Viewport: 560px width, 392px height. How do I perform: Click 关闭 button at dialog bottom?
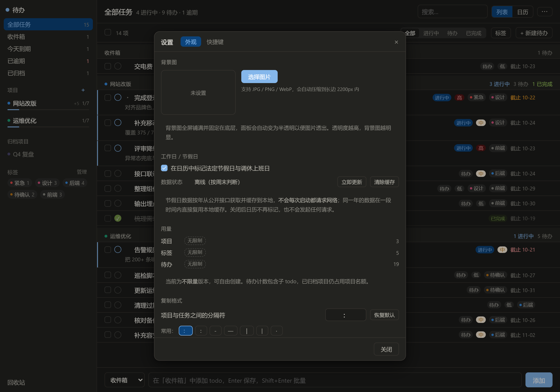pos(386,349)
